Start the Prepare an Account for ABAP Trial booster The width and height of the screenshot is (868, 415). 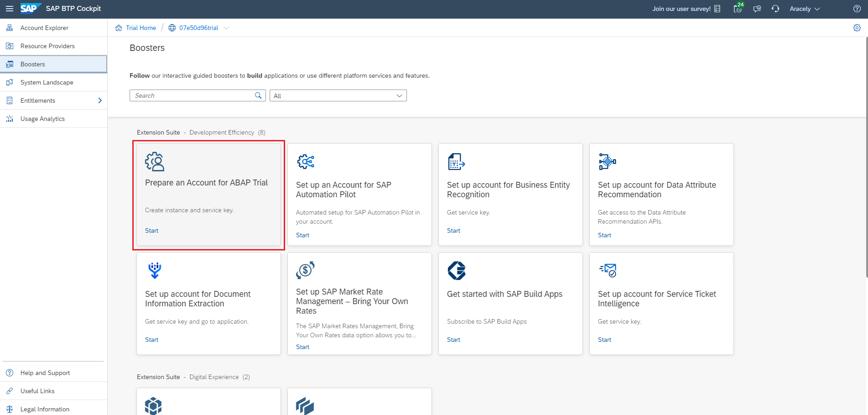151,230
